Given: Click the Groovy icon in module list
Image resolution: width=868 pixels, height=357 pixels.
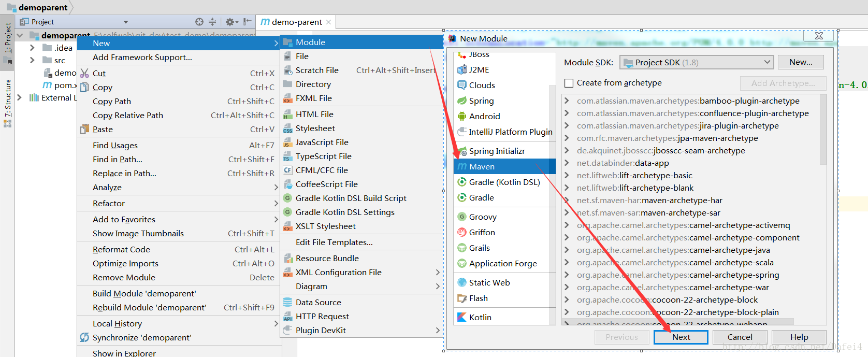Looking at the screenshot, I should [x=462, y=217].
